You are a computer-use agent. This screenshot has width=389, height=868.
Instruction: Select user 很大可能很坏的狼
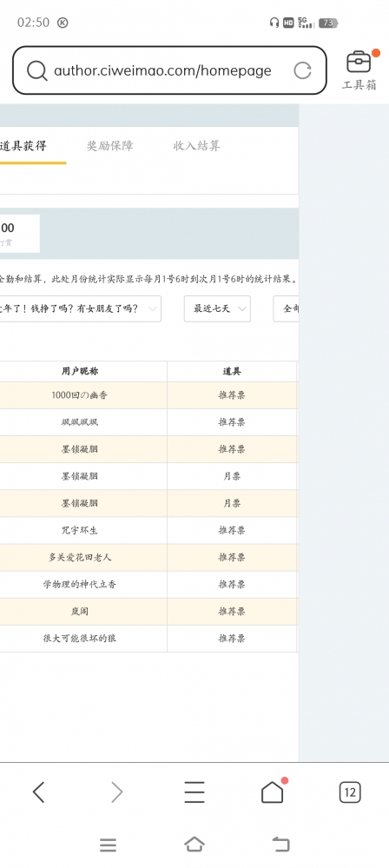tap(80, 639)
